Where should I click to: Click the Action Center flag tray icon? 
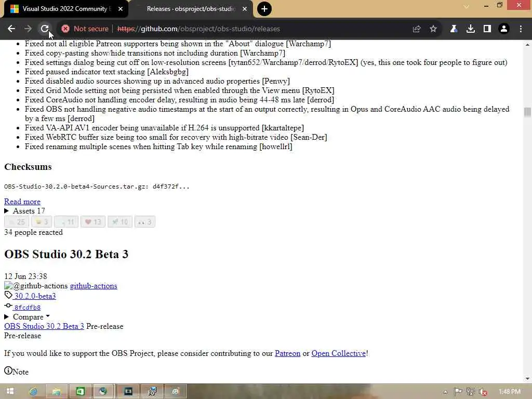click(458, 392)
